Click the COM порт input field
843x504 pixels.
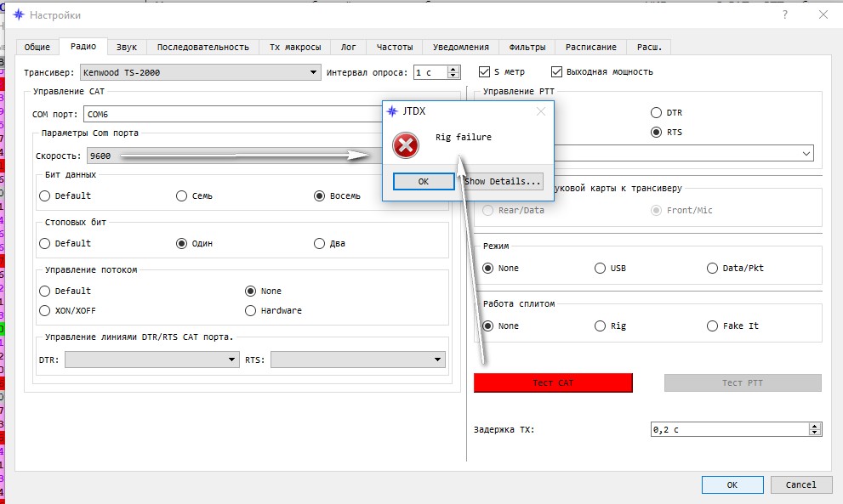230,114
